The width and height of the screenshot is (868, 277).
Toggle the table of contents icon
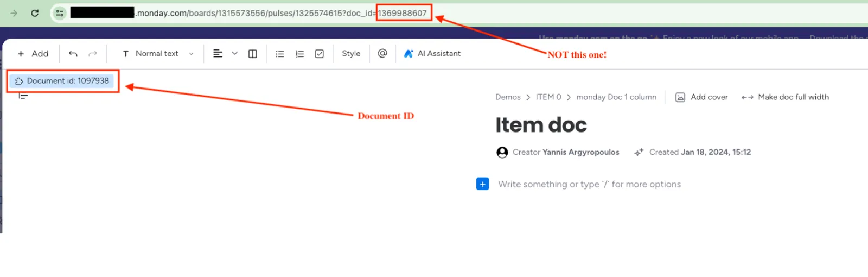coord(23,96)
